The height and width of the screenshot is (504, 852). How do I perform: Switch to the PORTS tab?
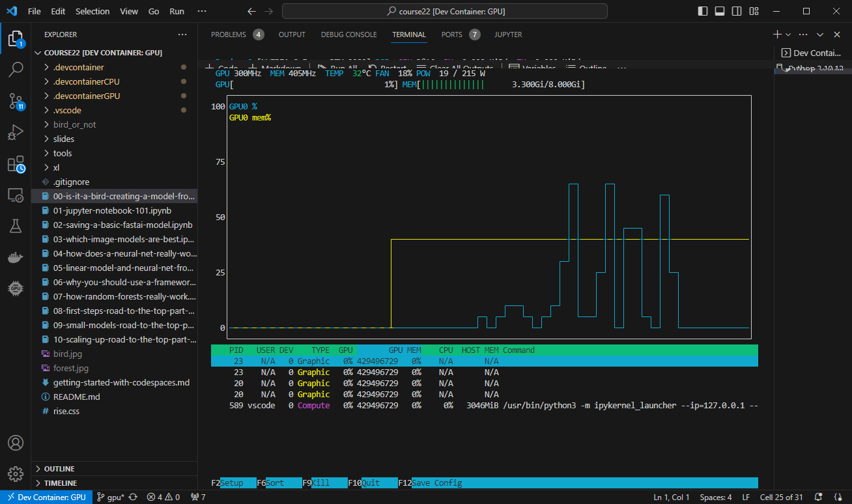click(x=451, y=35)
